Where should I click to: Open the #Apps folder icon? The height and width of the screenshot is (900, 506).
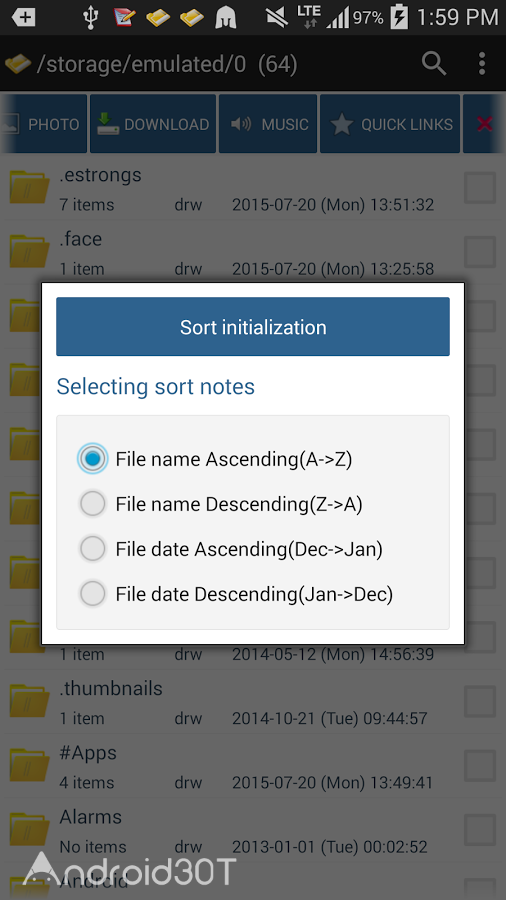coord(29,766)
